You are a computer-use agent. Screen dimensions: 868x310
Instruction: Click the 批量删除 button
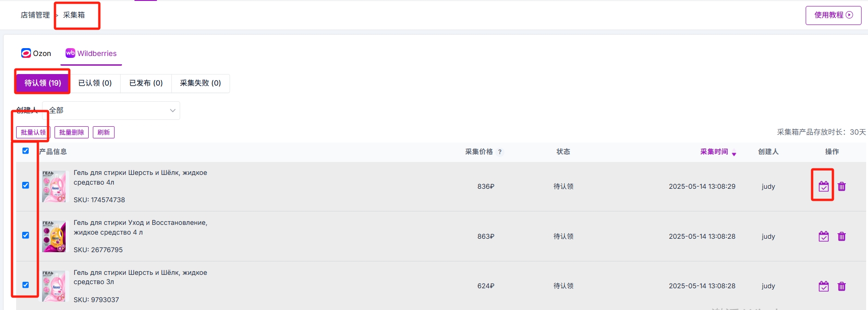72,132
